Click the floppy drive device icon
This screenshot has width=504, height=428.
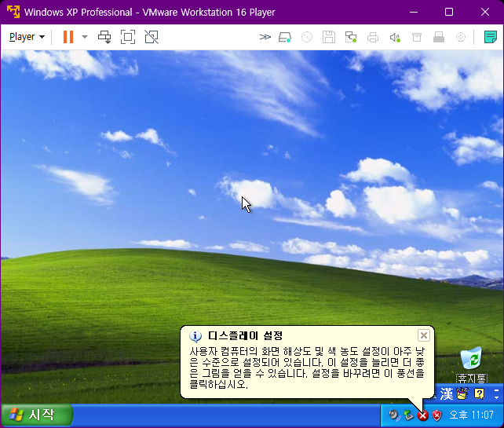point(329,37)
